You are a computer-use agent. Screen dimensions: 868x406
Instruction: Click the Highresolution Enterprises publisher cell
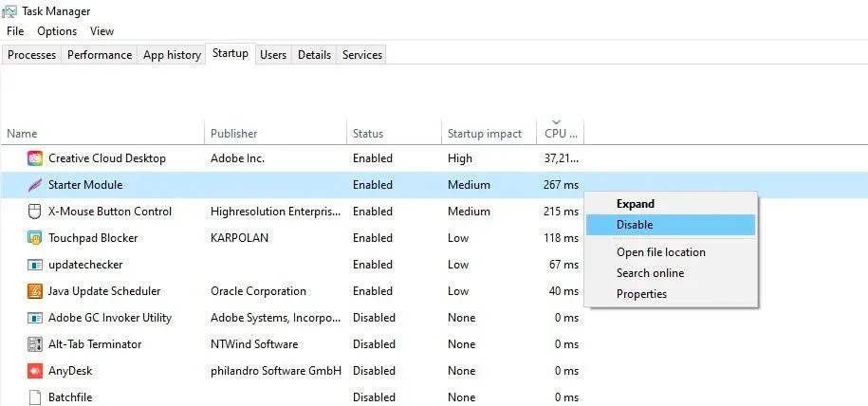coord(276,212)
